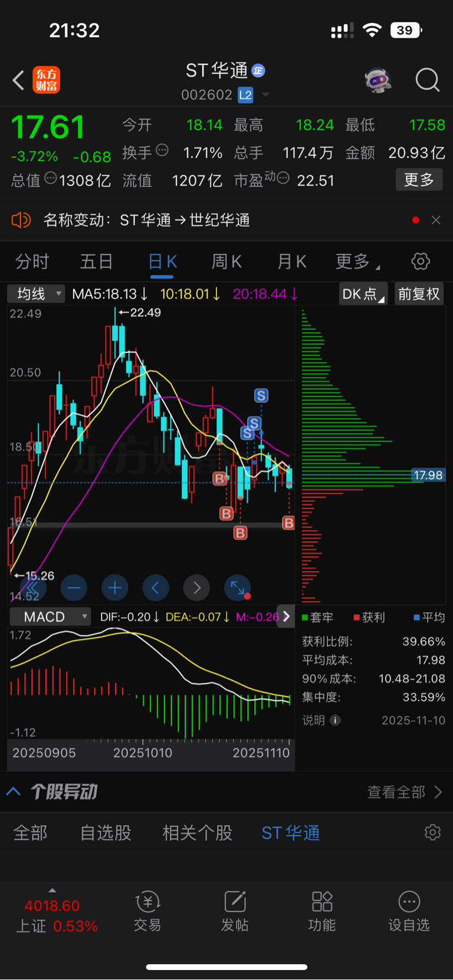The width and height of the screenshot is (453, 980).
Task: Tap the back arrow icon
Action: pos(18,80)
